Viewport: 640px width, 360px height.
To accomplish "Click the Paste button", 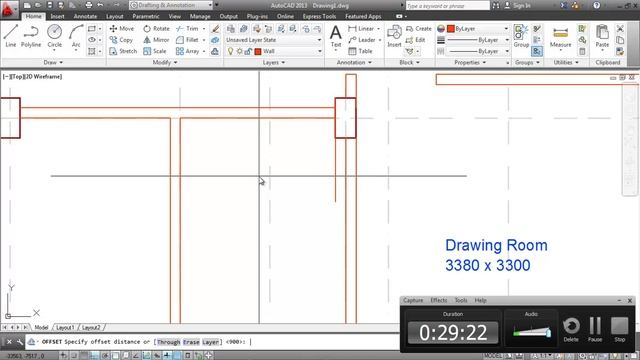I will click(x=602, y=36).
